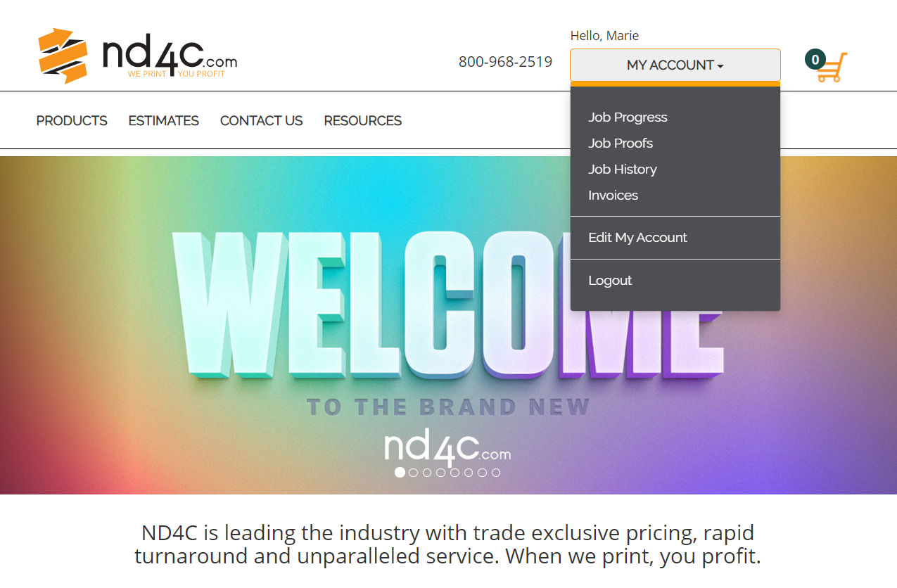897x588 pixels.
Task: Select Job Progress from account menu
Action: point(628,117)
